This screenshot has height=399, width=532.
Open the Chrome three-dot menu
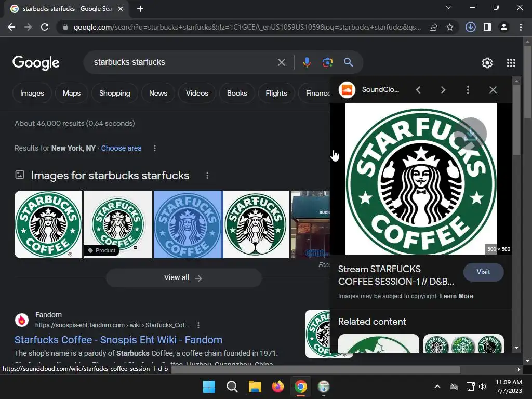tap(521, 27)
